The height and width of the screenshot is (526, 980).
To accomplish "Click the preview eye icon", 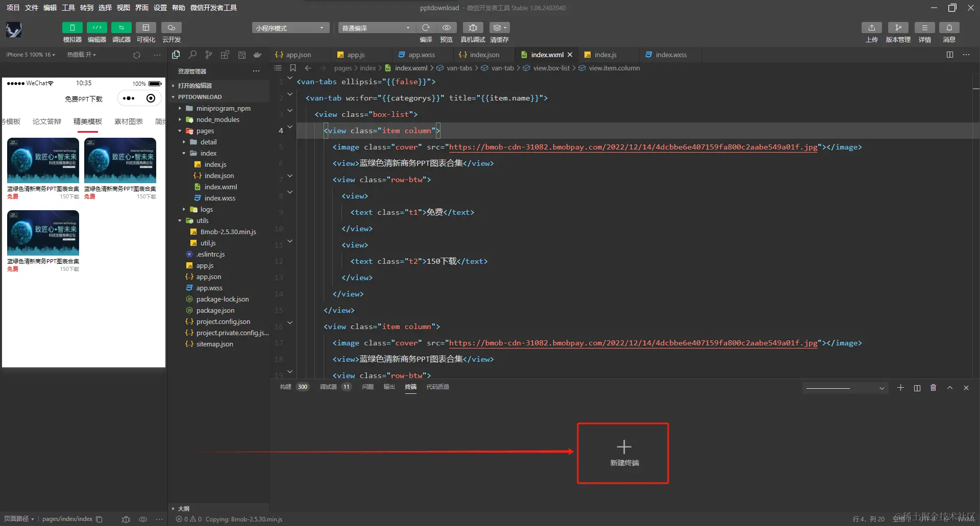I will [x=447, y=28].
